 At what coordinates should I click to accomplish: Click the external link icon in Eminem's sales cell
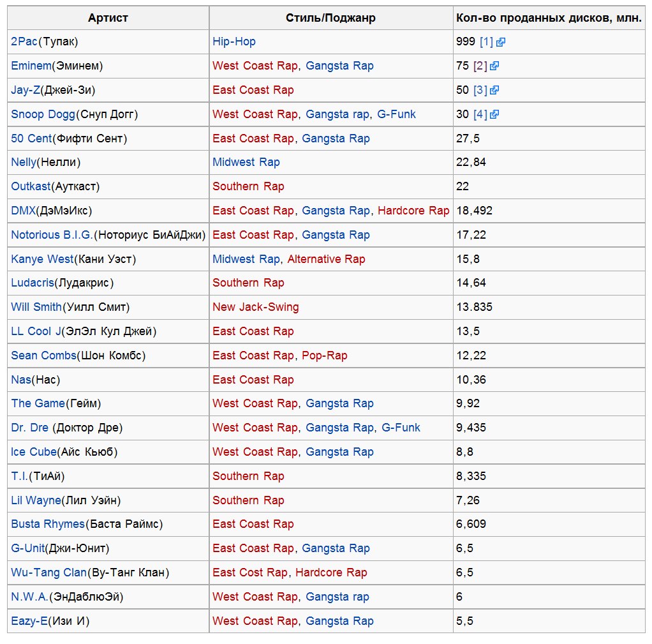tap(494, 66)
